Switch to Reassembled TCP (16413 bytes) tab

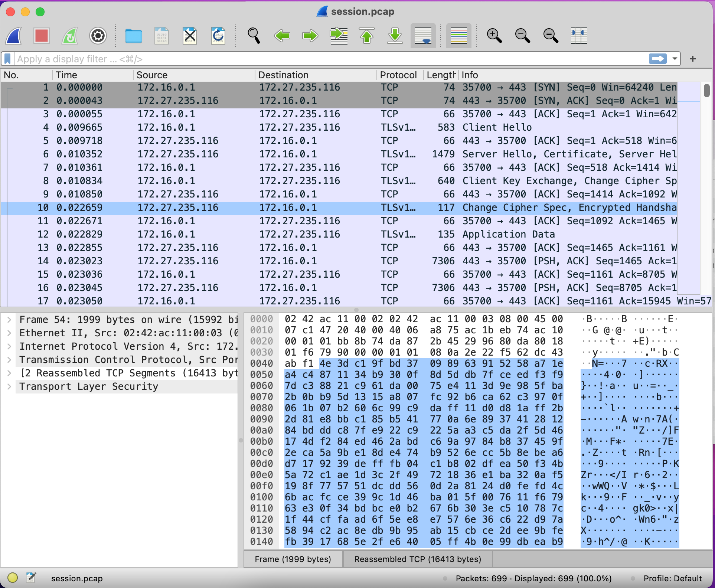coord(418,559)
